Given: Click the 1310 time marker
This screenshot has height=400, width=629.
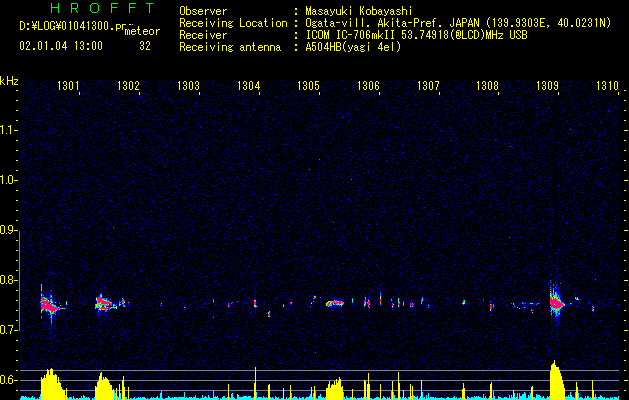Looking at the screenshot, I should point(607,85).
